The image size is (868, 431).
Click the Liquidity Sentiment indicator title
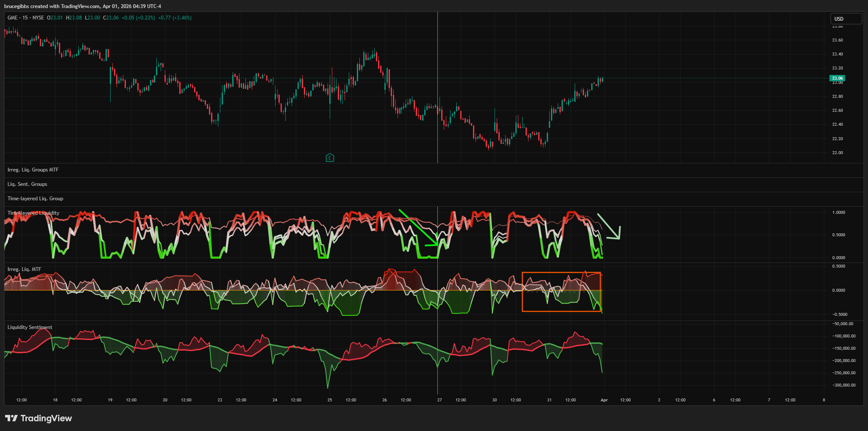[x=30, y=327]
